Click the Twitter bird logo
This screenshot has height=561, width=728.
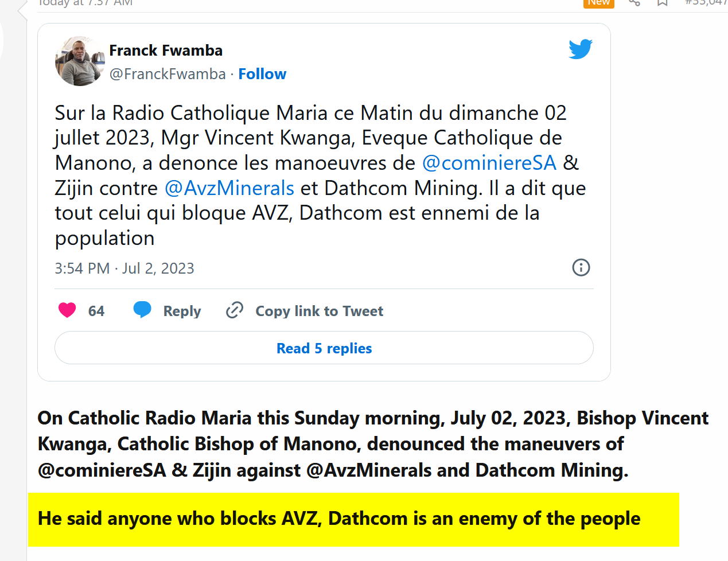click(580, 49)
